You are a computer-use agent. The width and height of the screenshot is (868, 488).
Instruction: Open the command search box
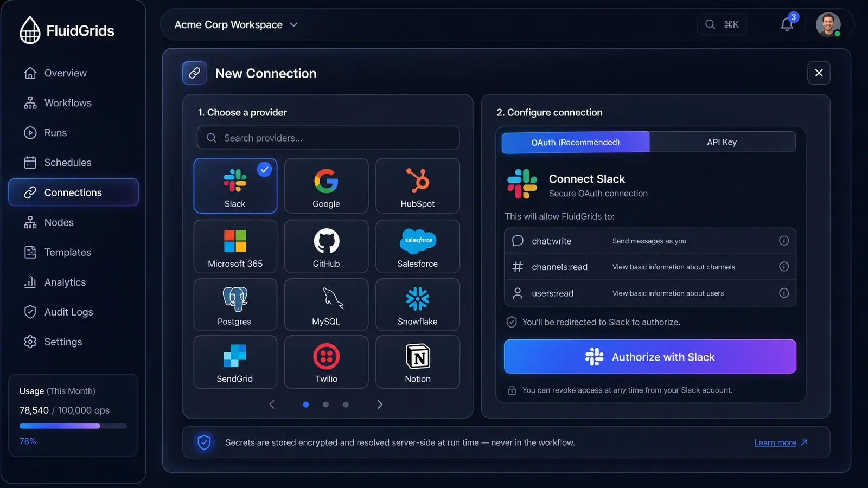coord(722,24)
